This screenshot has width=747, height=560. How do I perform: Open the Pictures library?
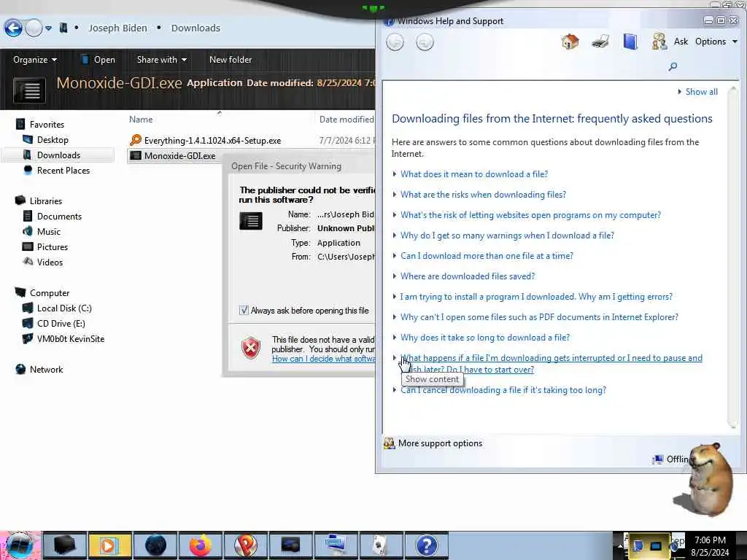[x=53, y=246]
